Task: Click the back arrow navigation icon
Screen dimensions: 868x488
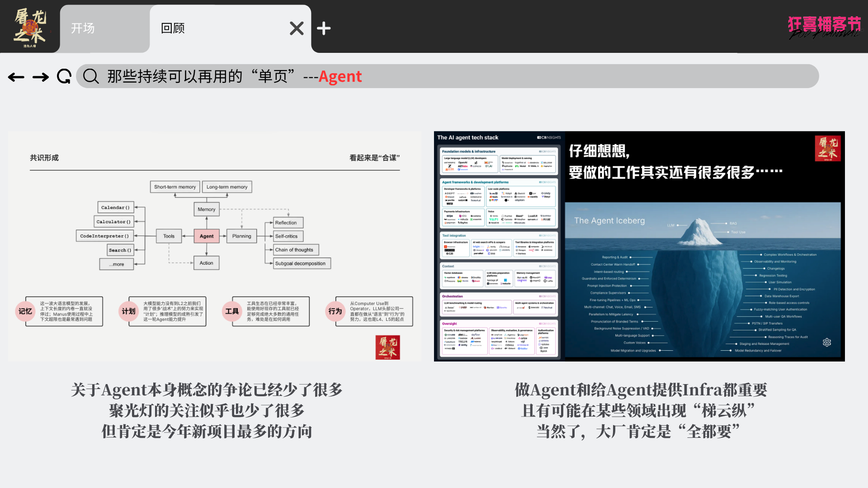Action: pyautogui.click(x=16, y=77)
